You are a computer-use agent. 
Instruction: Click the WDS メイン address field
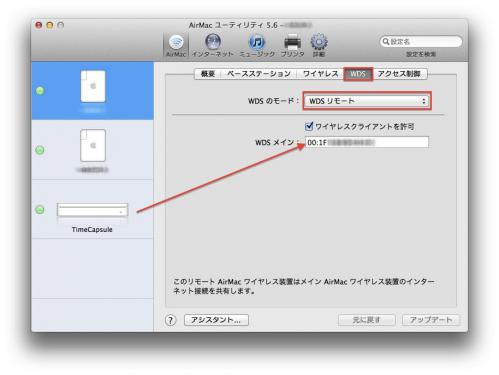(x=367, y=142)
